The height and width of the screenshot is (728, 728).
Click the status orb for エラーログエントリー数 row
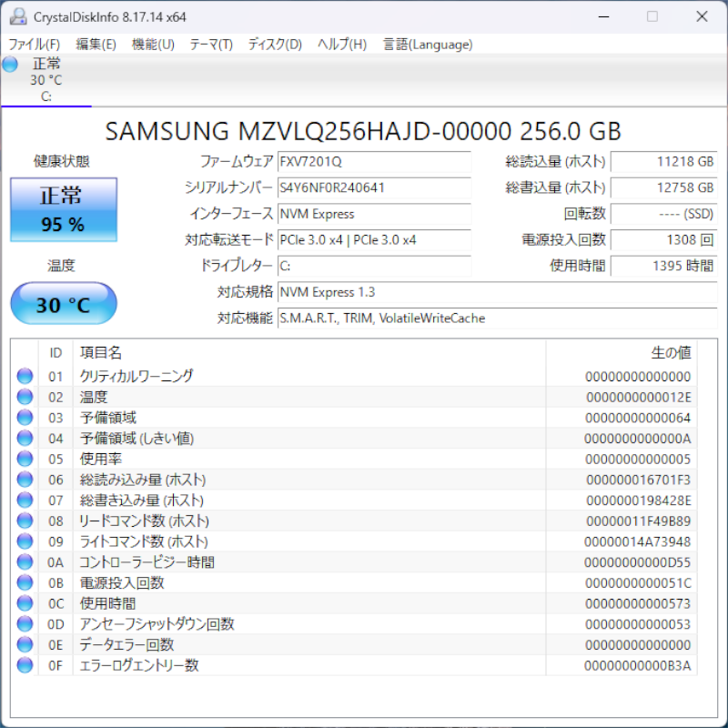pyautogui.click(x=25, y=665)
